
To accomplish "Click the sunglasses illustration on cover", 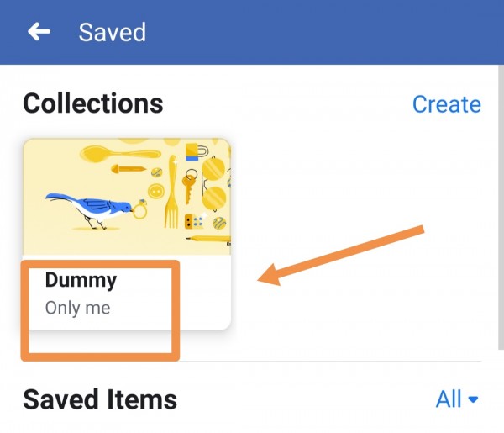I will [213, 184].
